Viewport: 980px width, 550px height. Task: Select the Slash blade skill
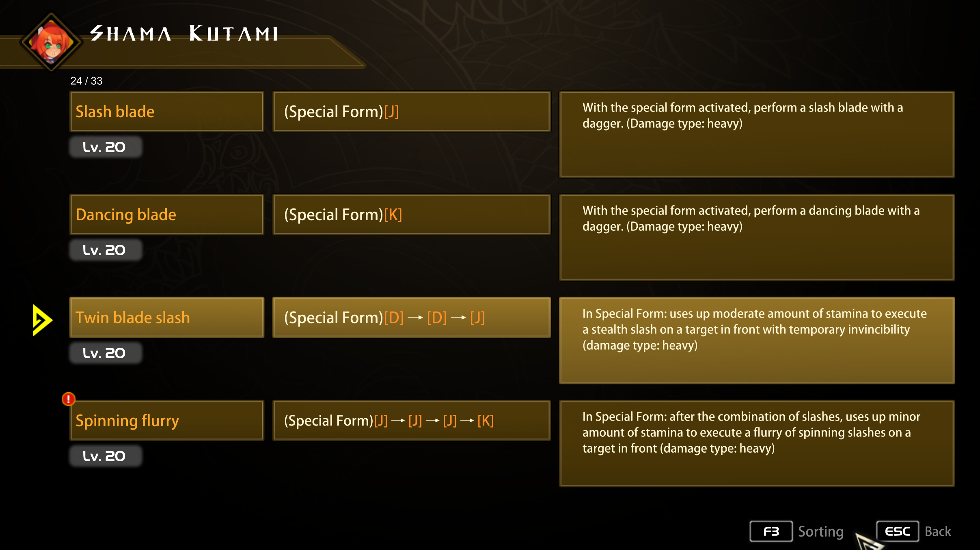167,112
